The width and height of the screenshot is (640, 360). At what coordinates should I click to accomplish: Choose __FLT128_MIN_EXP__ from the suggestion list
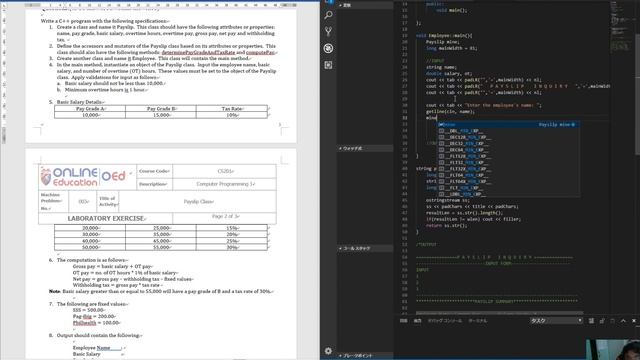tap(509, 156)
